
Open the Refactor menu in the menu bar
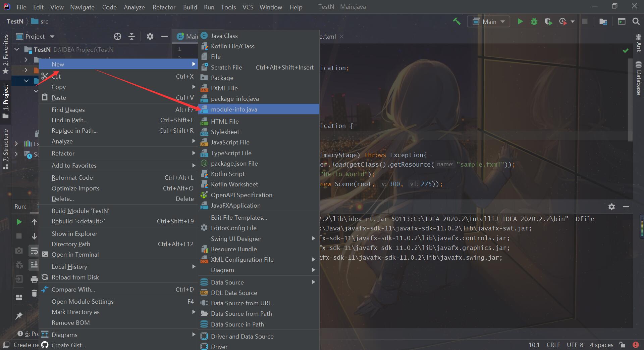point(164,7)
